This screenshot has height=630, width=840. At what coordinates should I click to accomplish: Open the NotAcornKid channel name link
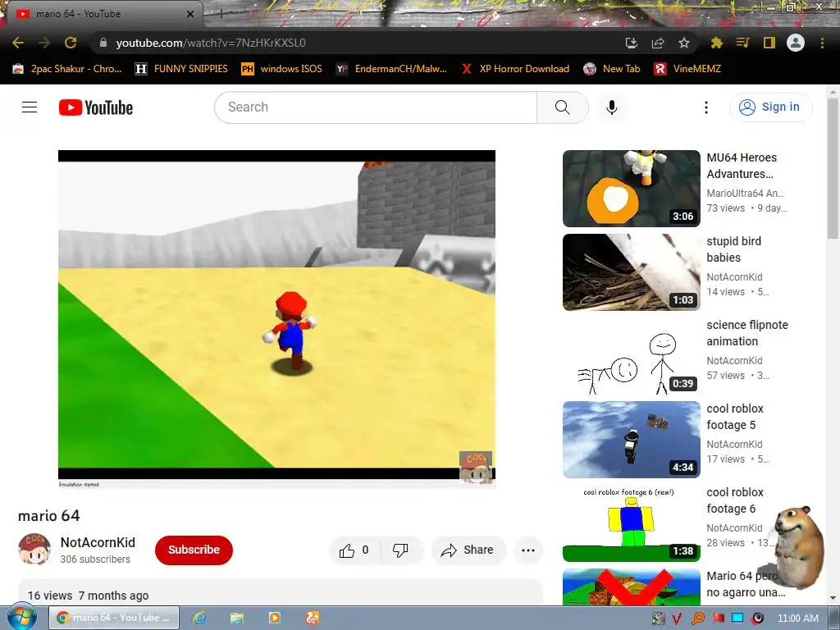(98, 542)
